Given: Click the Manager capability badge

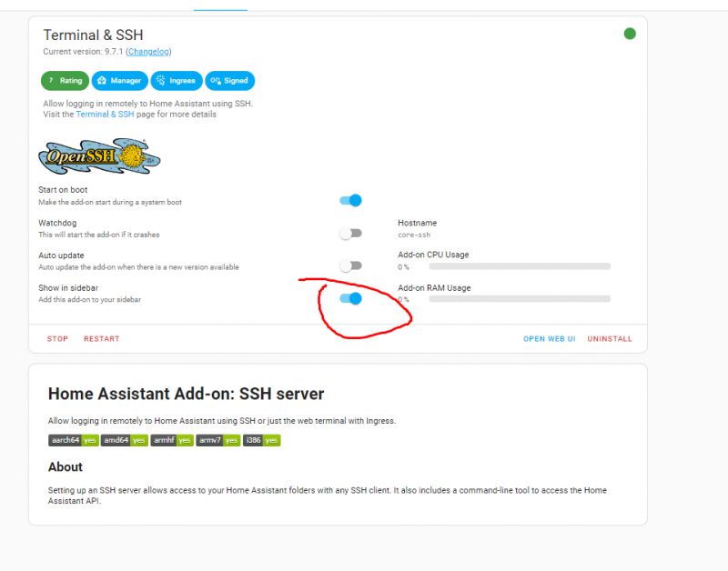Looking at the screenshot, I should (x=118, y=80).
